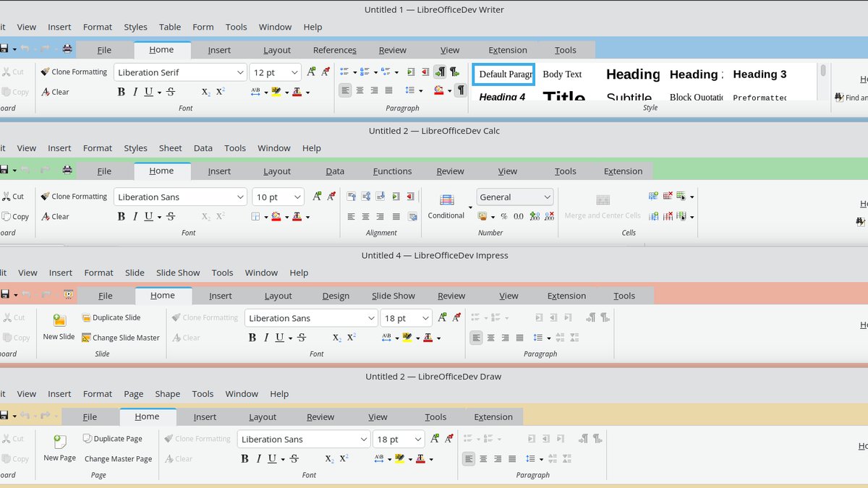The image size is (868, 488).
Task: Click Subscript icon in the Writer window
Action: pos(206,92)
